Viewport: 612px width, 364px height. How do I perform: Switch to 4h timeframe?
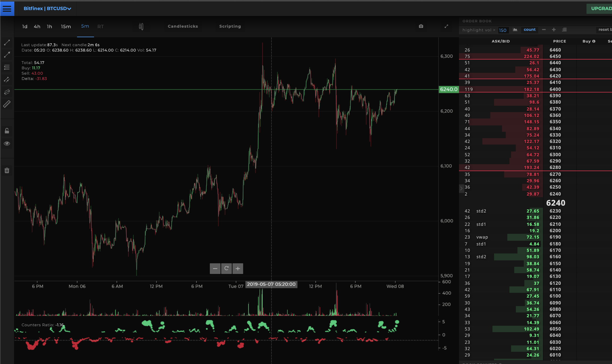point(37,27)
